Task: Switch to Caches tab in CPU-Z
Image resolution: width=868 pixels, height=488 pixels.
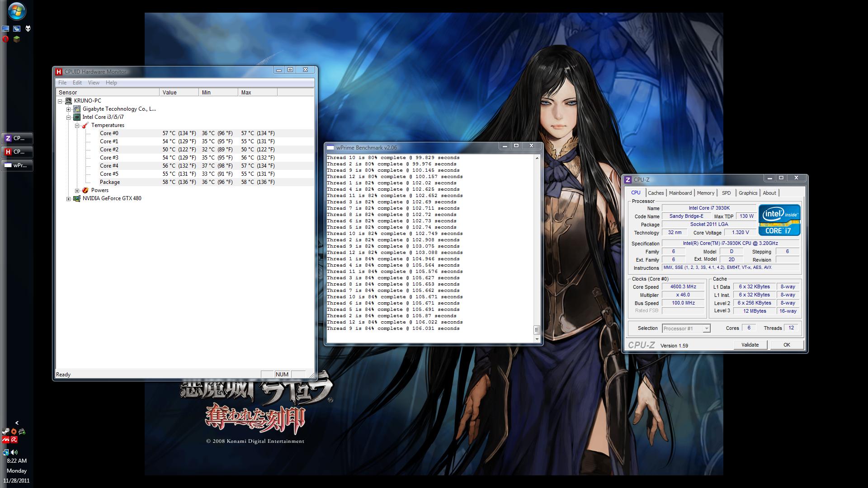Action: tap(656, 193)
